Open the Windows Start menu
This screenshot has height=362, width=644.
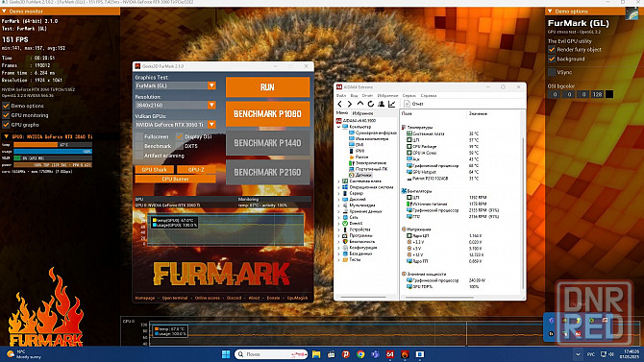(x=226, y=354)
